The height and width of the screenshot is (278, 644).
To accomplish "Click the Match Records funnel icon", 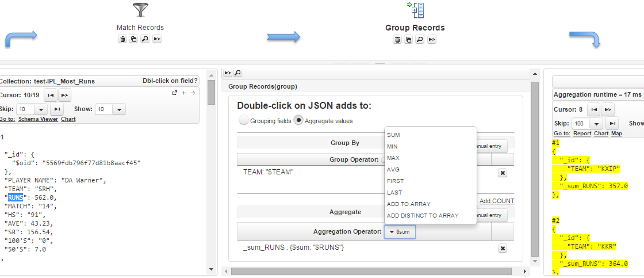I will pos(140,10).
